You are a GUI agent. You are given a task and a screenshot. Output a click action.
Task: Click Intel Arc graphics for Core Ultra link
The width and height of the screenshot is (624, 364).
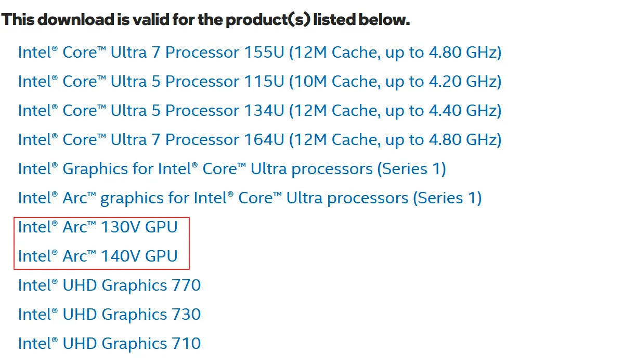point(250,198)
